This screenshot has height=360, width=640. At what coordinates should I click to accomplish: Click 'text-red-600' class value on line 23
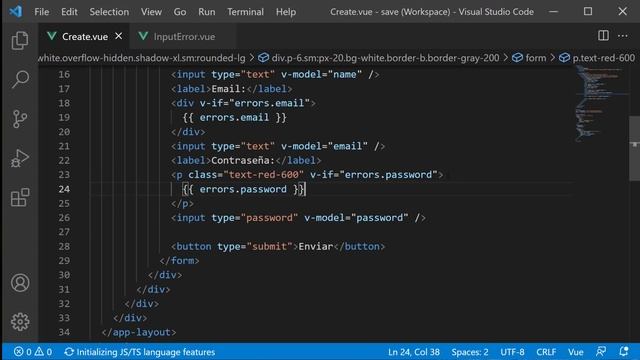[264, 175]
